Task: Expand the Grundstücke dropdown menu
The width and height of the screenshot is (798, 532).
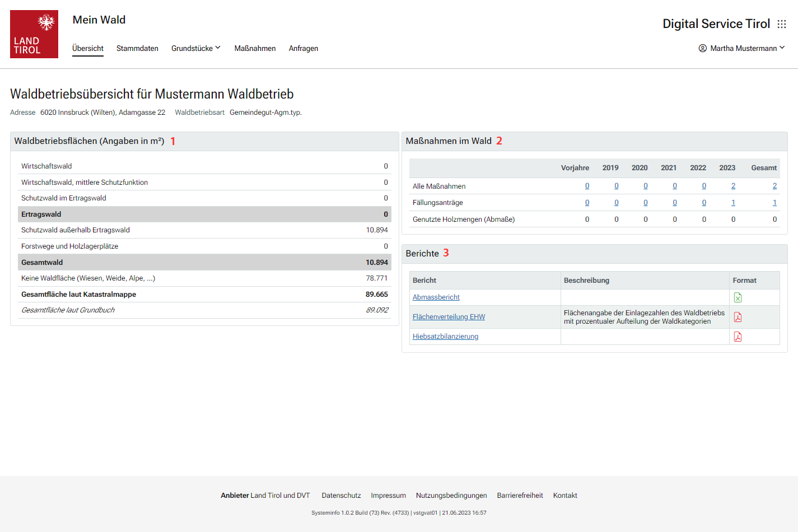Action: [195, 48]
